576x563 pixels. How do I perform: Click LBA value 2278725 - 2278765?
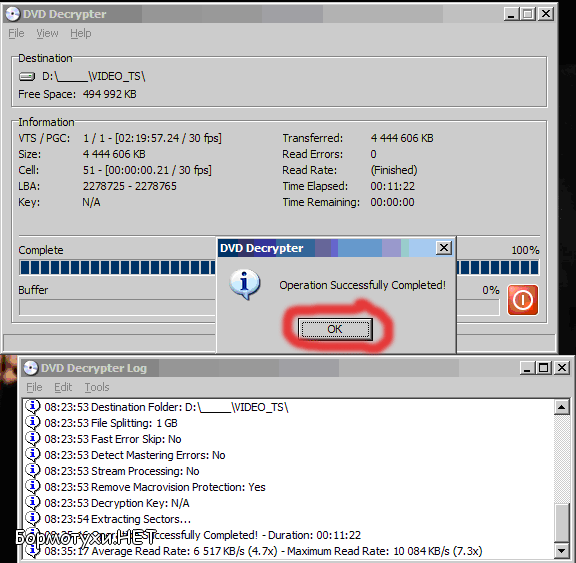tap(130, 186)
